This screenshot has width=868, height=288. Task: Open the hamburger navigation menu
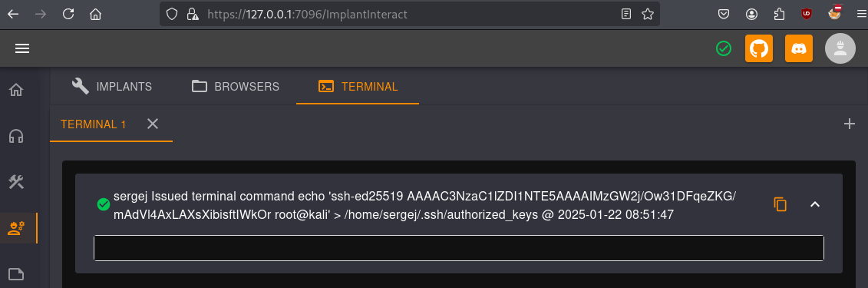(22, 48)
